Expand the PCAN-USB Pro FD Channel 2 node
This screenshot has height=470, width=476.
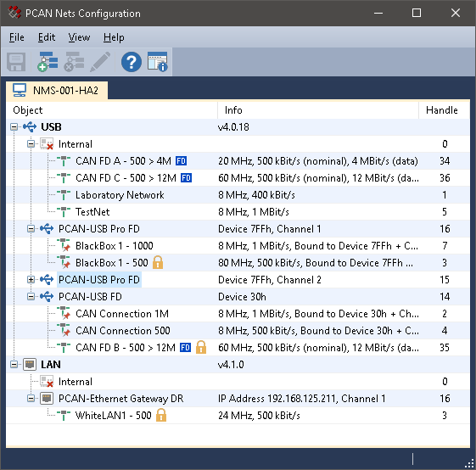pyautogui.click(x=31, y=280)
